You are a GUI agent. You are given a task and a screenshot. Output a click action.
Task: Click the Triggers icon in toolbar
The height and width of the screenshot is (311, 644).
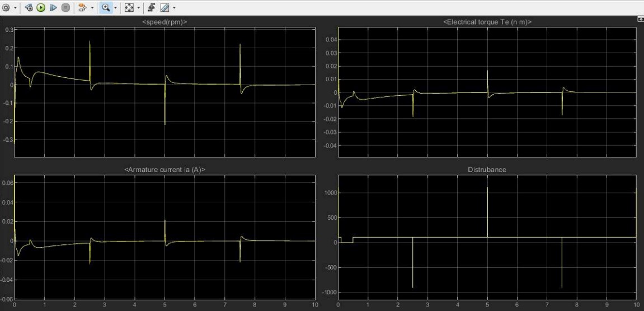tap(151, 7)
